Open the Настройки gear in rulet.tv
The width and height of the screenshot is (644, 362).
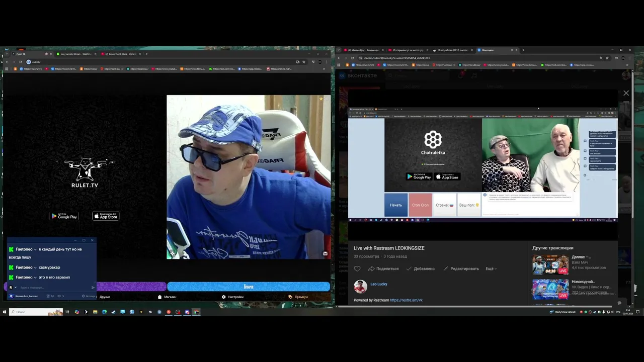232,297
